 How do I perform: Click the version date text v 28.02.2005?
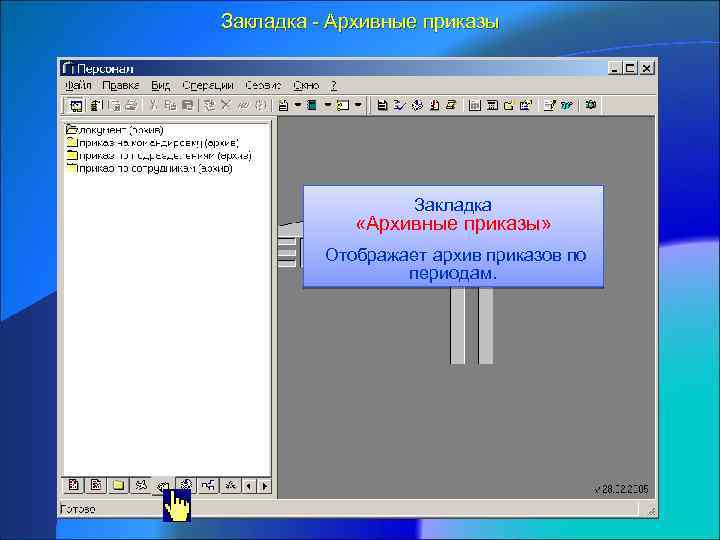pos(621,489)
